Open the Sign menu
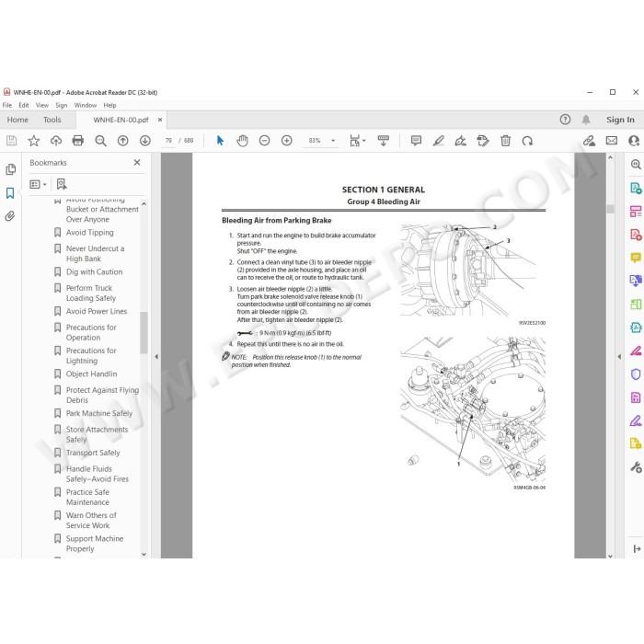644x644 pixels. pyautogui.click(x=62, y=105)
